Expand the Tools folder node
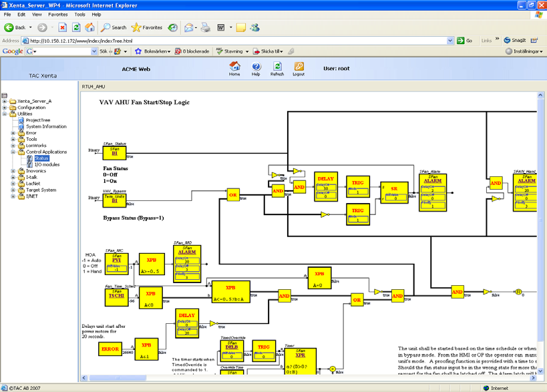 pos(13,139)
